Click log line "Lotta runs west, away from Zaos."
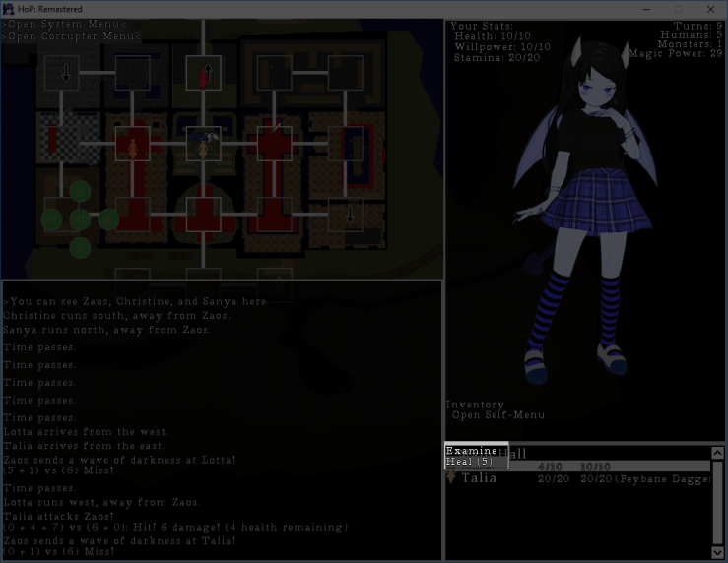This screenshot has height=563, width=728. click(x=101, y=502)
